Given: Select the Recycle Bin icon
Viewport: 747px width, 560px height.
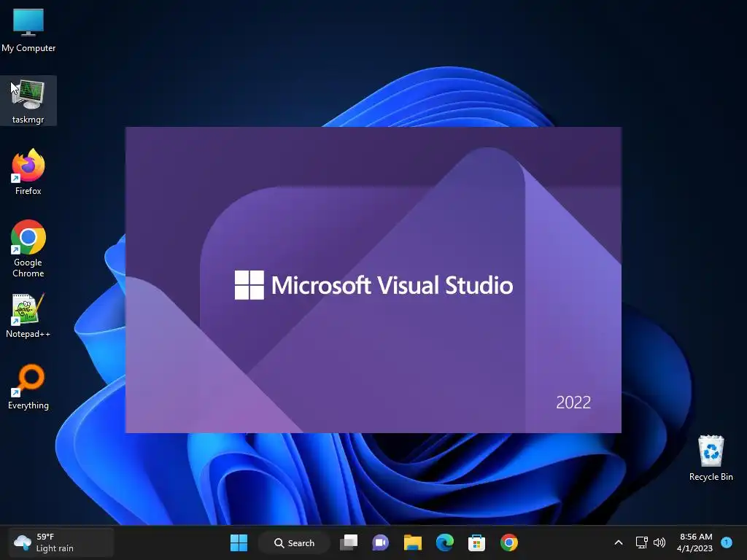Looking at the screenshot, I should [711, 458].
